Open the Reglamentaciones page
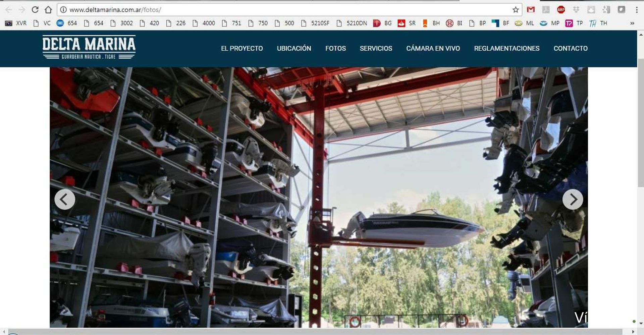Viewport: 644px width, 335px height. click(x=506, y=48)
